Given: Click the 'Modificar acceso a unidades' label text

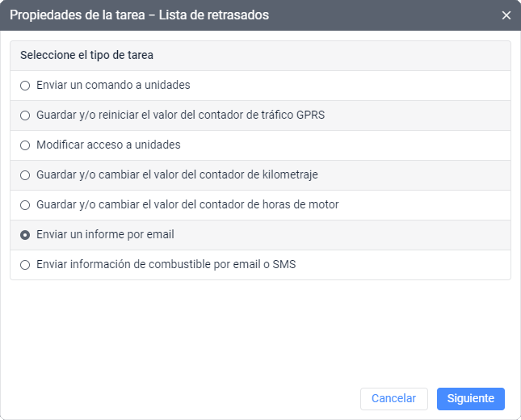Looking at the screenshot, I should (x=108, y=145).
